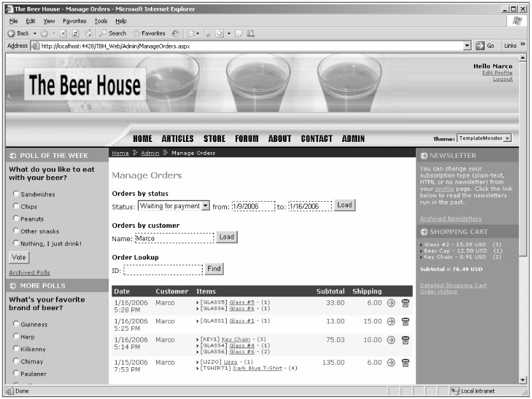This screenshot has height=399, width=532.
Task: Open the order Status dropdown
Action: [205, 206]
